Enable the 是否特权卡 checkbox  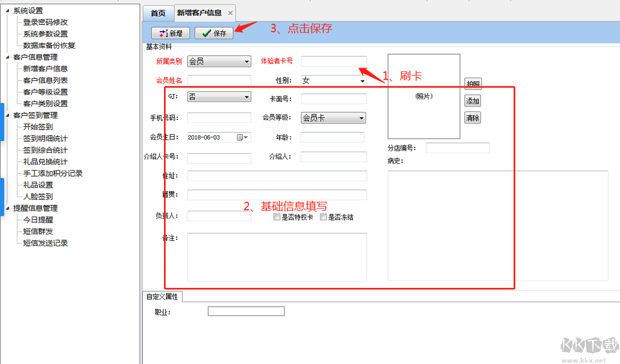[x=276, y=216]
